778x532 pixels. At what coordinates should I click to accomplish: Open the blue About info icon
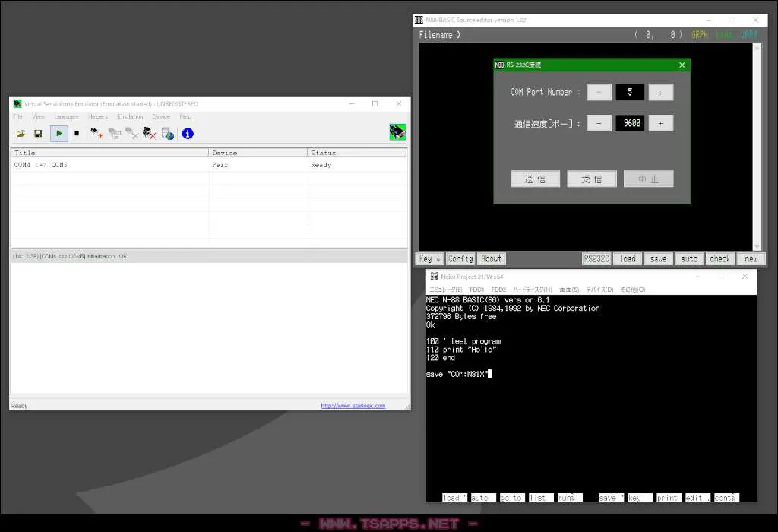[x=188, y=134]
